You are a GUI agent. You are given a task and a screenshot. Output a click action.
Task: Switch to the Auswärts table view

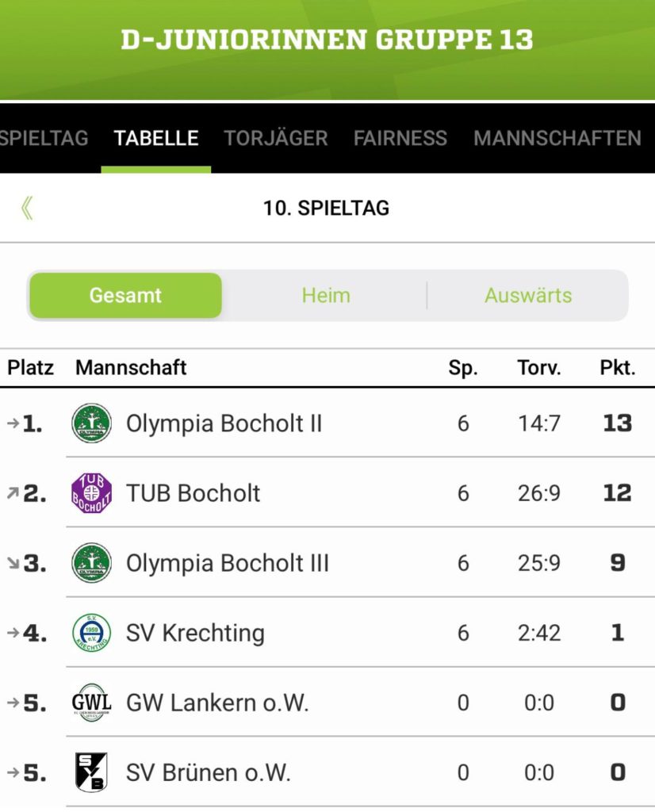(x=528, y=296)
